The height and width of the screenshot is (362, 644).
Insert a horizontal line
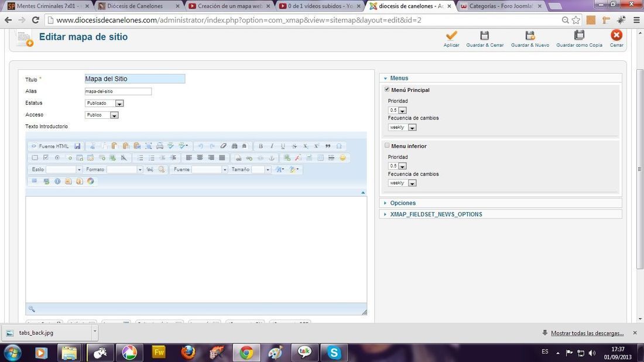[x=331, y=158]
